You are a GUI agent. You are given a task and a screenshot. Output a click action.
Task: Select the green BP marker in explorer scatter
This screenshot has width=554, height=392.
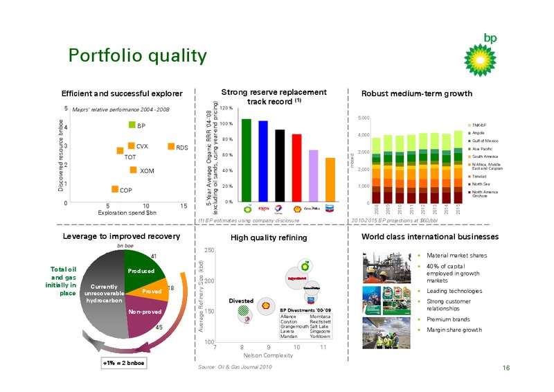tap(132, 125)
